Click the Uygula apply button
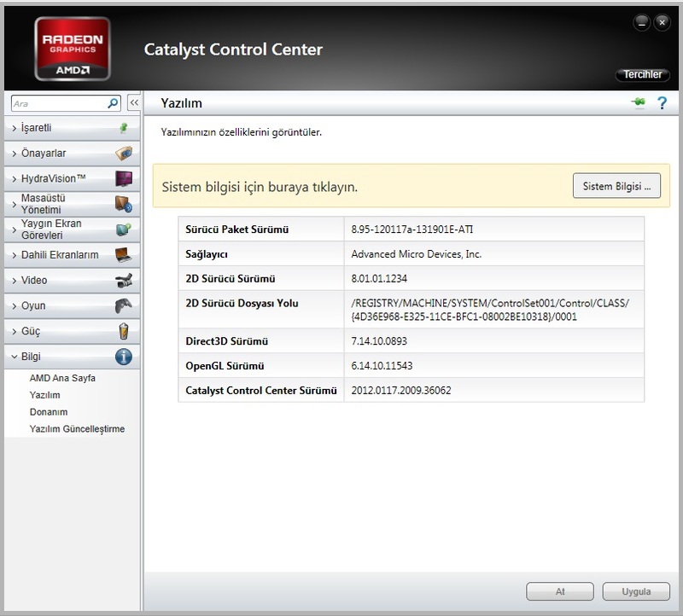 [x=636, y=591]
